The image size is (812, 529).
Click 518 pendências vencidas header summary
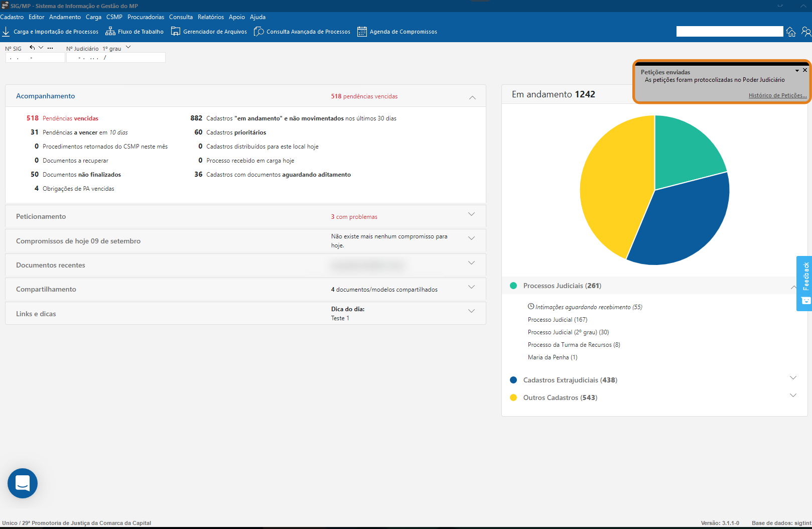pos(364,96)
